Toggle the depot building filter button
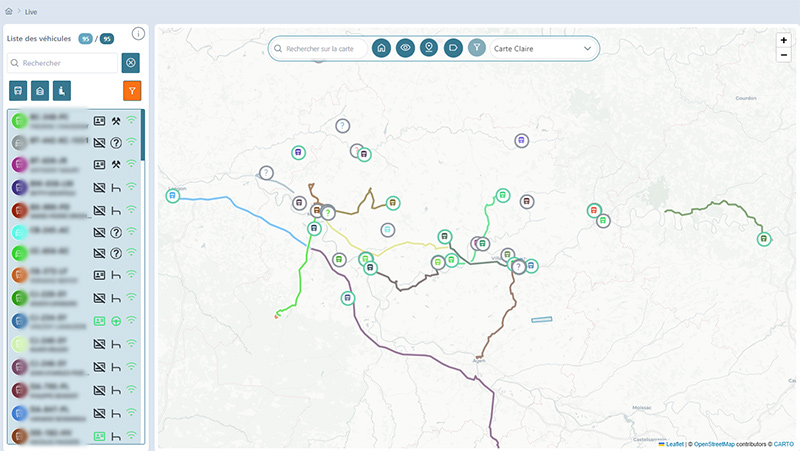The width and height of the screenshot is (800, 451). tap(40, 91)
